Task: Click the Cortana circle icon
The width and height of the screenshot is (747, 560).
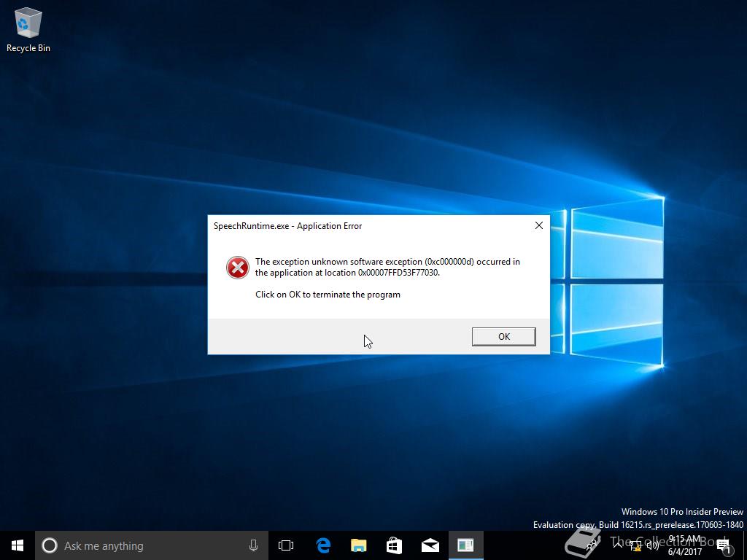Action: tap(50, 545)
